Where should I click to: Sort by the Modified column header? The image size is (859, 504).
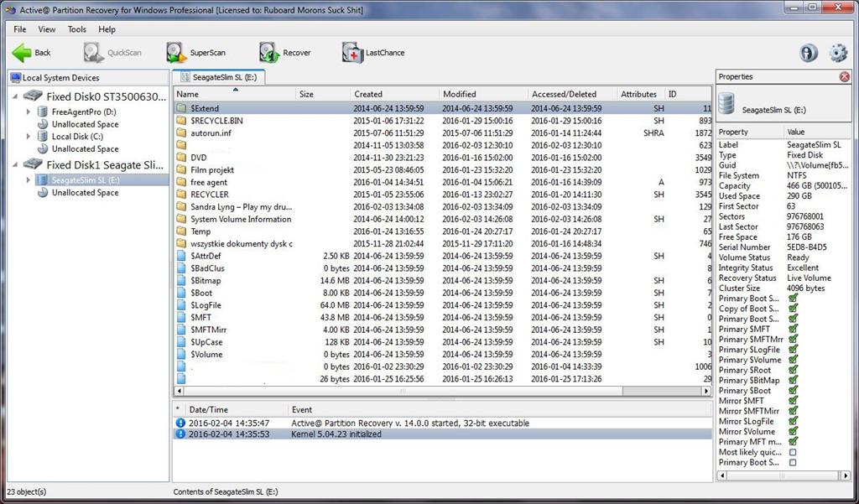click(484, 94)
